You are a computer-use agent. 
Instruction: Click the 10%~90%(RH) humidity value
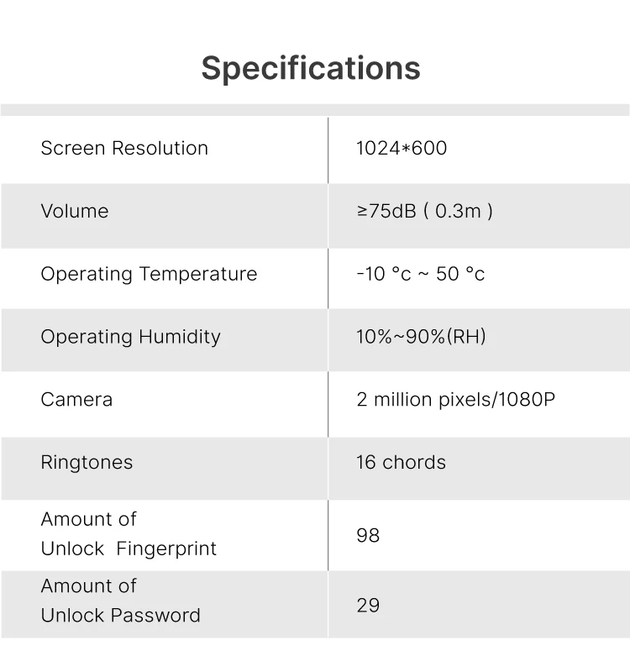point(421,337)
